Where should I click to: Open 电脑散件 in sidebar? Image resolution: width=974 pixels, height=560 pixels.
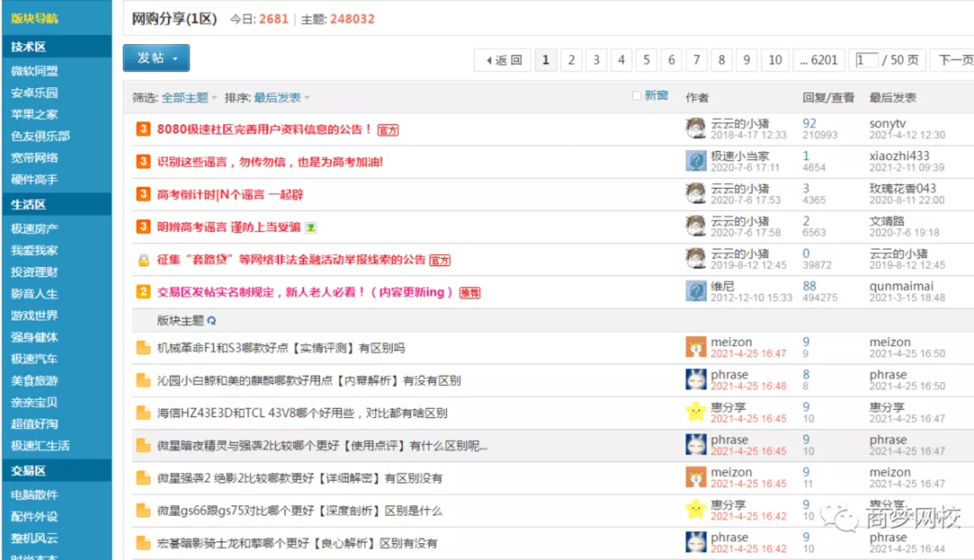(35, 495)
